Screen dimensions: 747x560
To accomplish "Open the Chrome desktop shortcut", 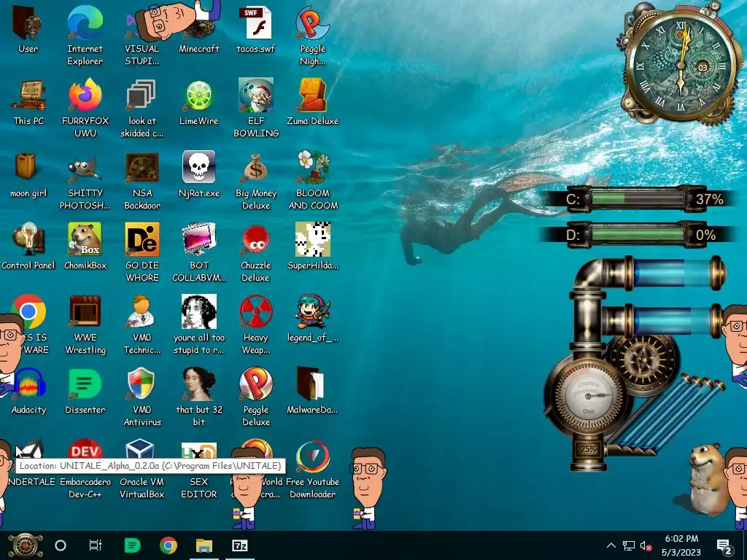I will coord(28,311).
